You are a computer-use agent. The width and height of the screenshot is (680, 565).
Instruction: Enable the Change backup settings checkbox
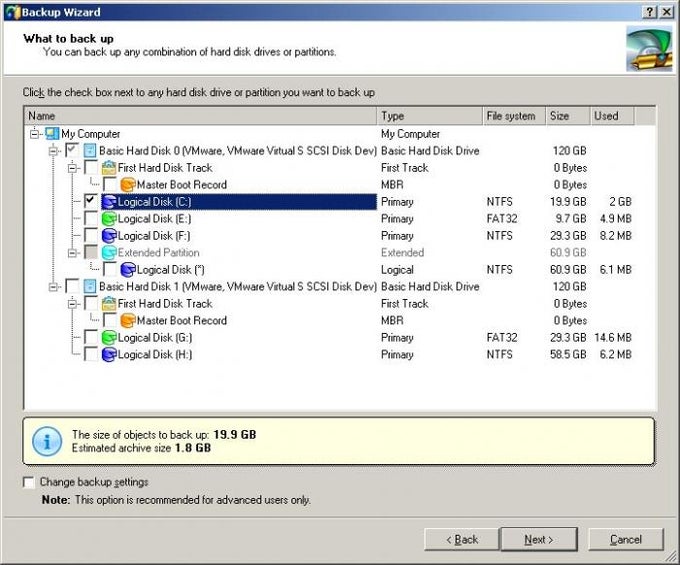pyautogui.click(x=29, y=482)
